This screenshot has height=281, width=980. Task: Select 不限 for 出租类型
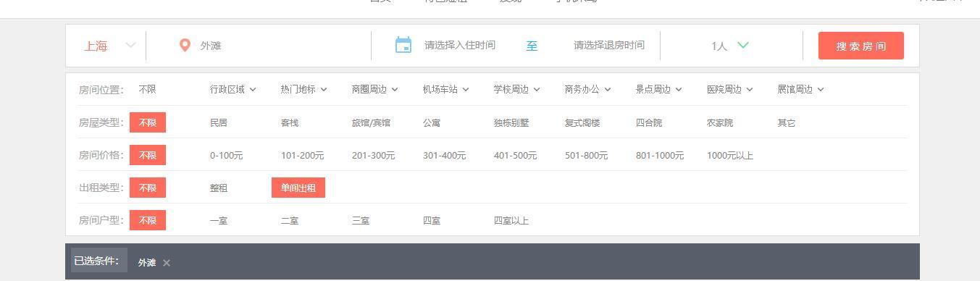click(148, 188)
